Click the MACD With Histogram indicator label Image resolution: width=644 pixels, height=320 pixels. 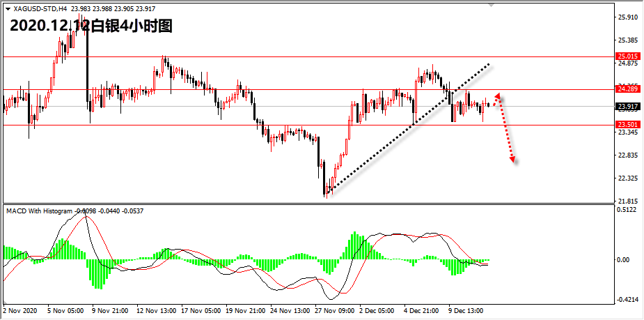coord(40,211)
